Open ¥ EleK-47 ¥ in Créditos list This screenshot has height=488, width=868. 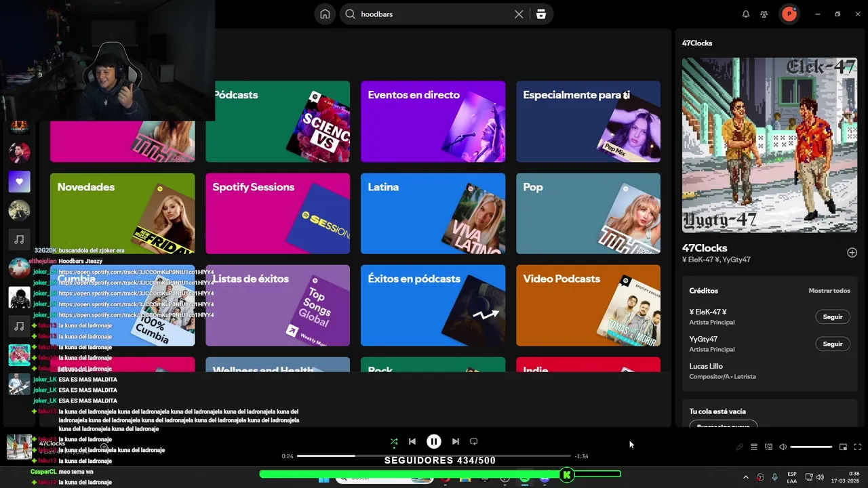click(x=708, y=312)
